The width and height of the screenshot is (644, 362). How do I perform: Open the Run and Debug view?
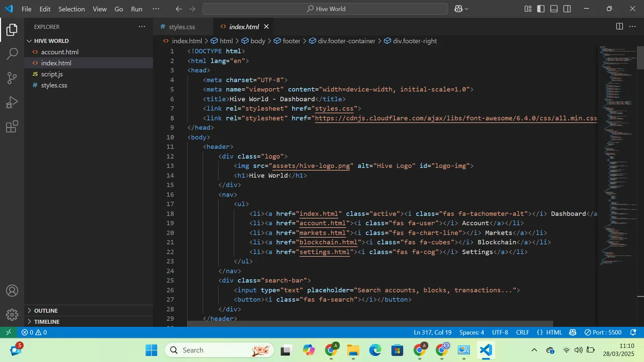coord(12,102)
